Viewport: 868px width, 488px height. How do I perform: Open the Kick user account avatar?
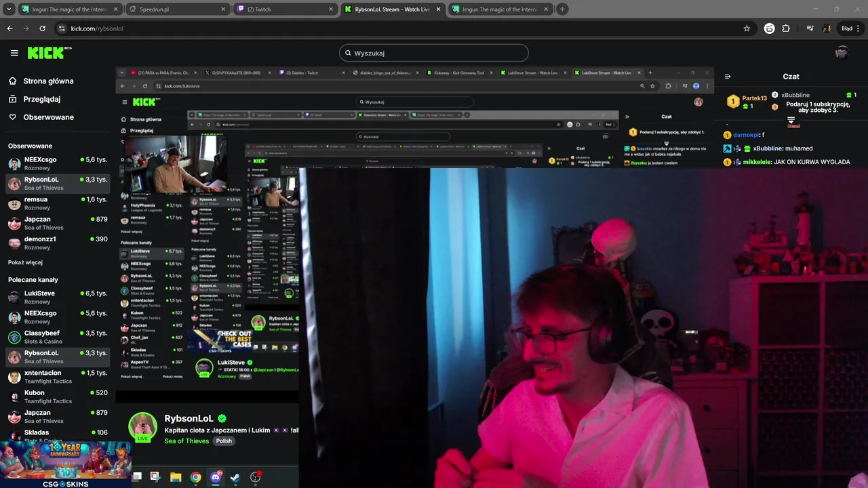(x=842, y=53)
